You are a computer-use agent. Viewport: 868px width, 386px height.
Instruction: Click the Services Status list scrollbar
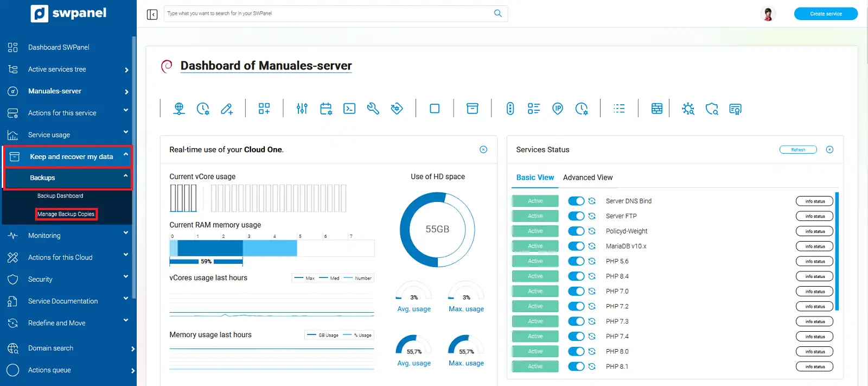(837, 251)
